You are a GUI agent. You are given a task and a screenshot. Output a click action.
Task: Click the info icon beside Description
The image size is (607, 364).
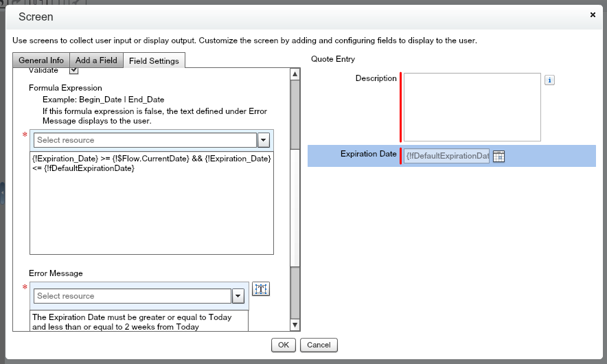[x=549, y=80]
